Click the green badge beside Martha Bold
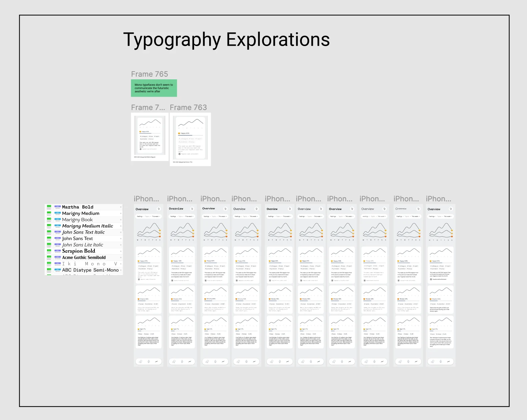 coord(49,206)
